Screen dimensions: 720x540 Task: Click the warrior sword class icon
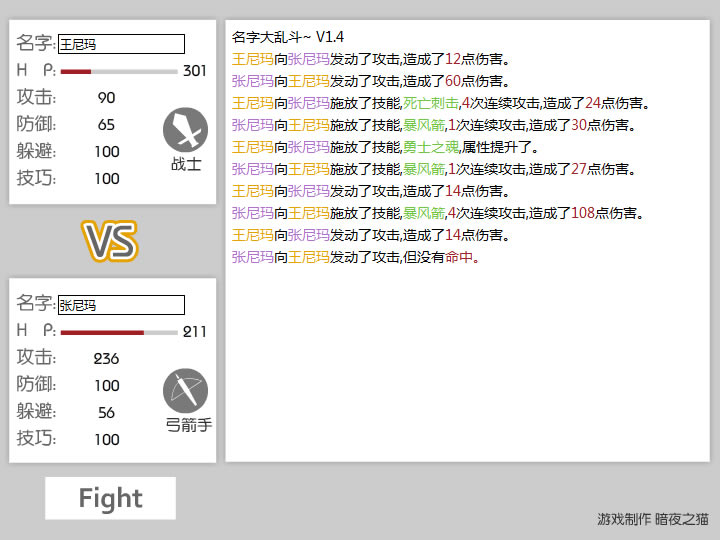click(185, 129)
